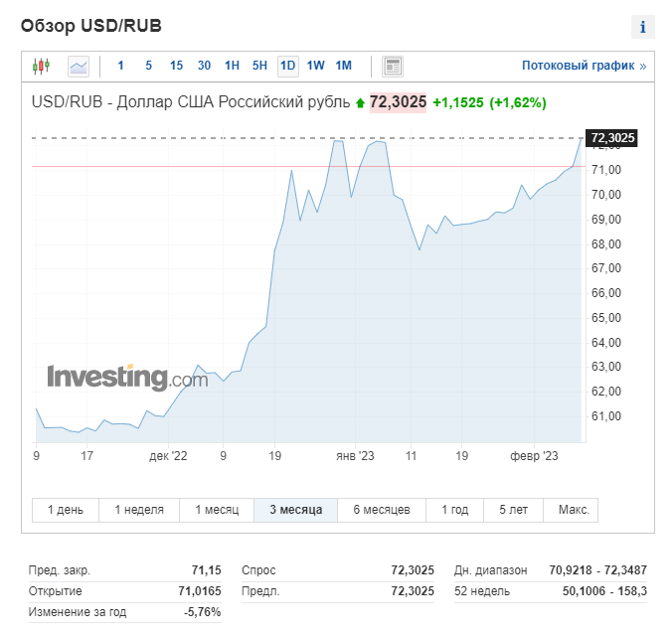Switch to candlestick chart type
672x638 pixels.
point(41,67)
